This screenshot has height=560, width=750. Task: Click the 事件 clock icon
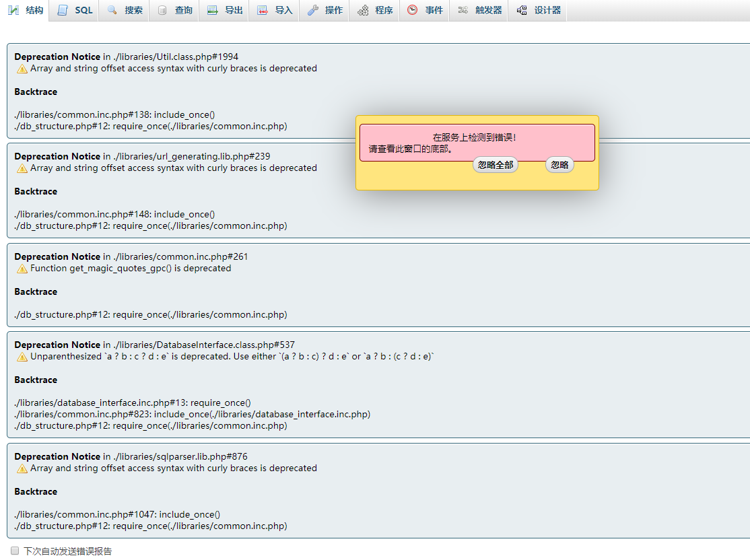point(412,10)
